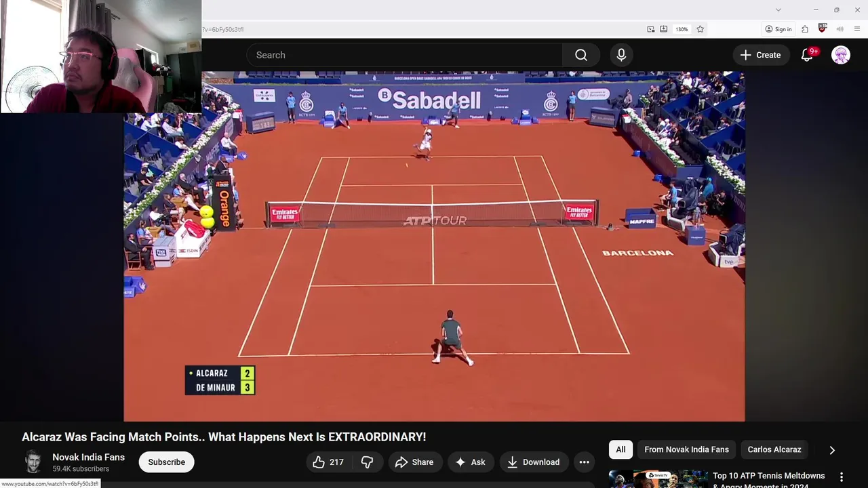The height and width of the screenshot is (488, 868).
Task: Click in the YouTube Search field
Action: [x=405, y=55]
